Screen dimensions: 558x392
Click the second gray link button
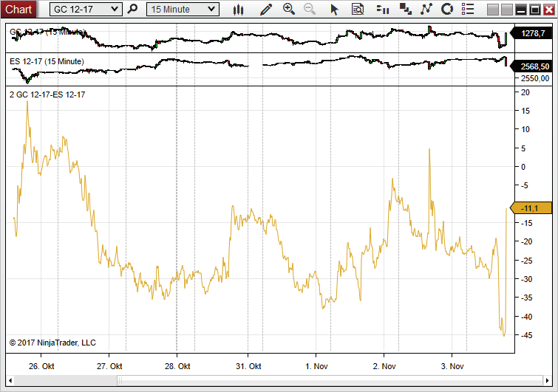click(506, 10)
